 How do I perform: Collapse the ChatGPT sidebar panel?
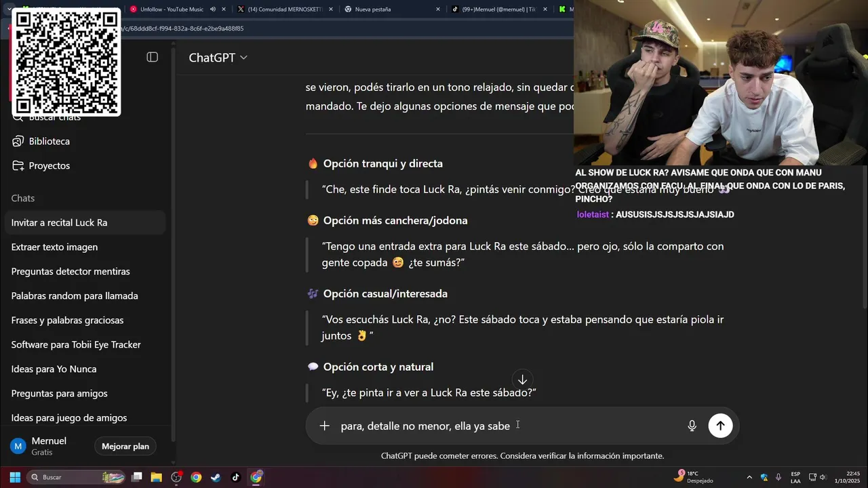point(152,58)
